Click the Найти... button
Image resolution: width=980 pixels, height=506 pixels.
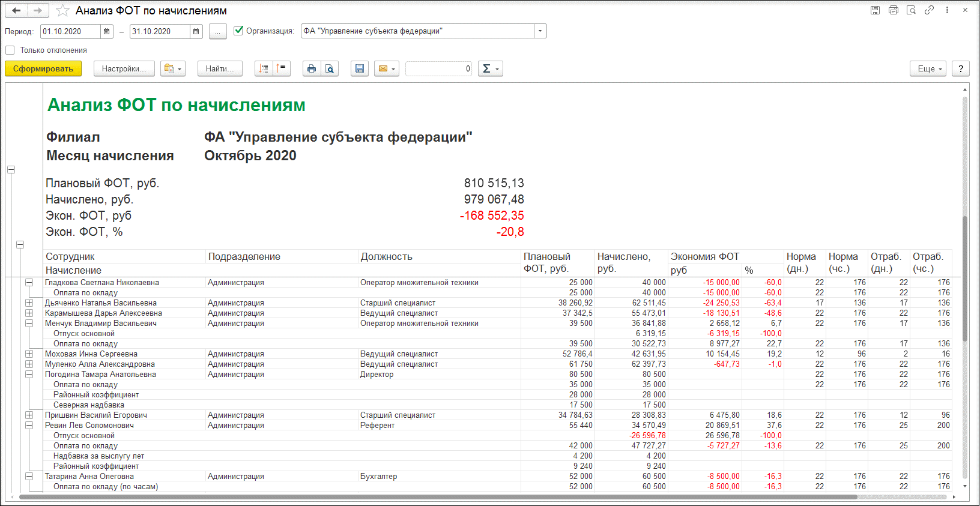(220, 68)
